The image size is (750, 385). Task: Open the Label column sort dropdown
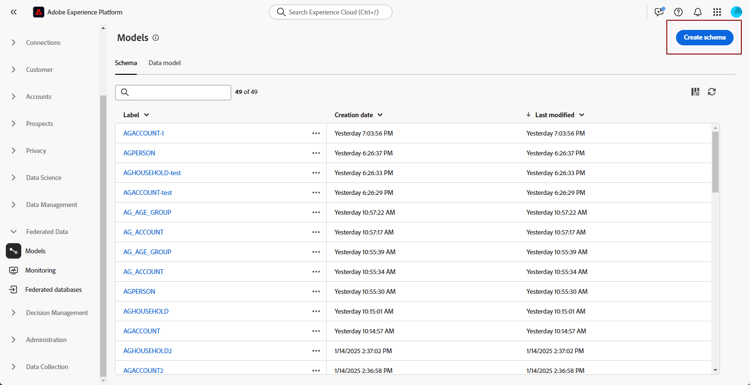coord(146,115)
